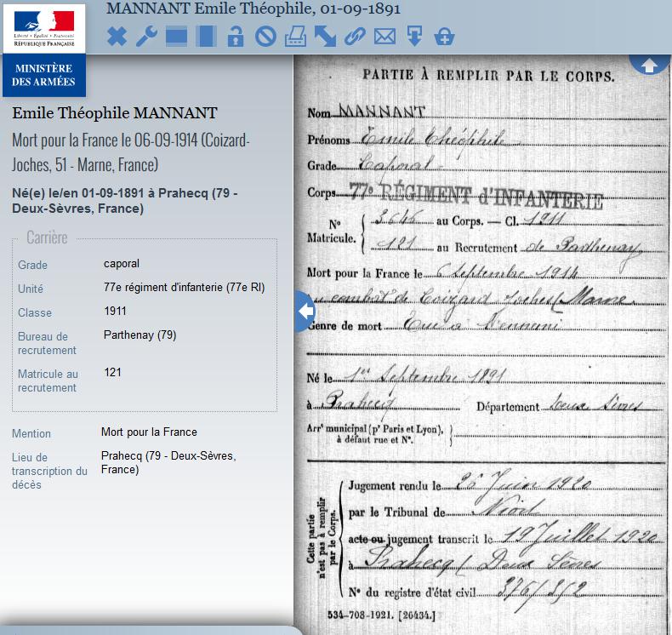Screen dimensions: 672x635
Task: Click the 'Grade' field label
Action: click(32, 265)
